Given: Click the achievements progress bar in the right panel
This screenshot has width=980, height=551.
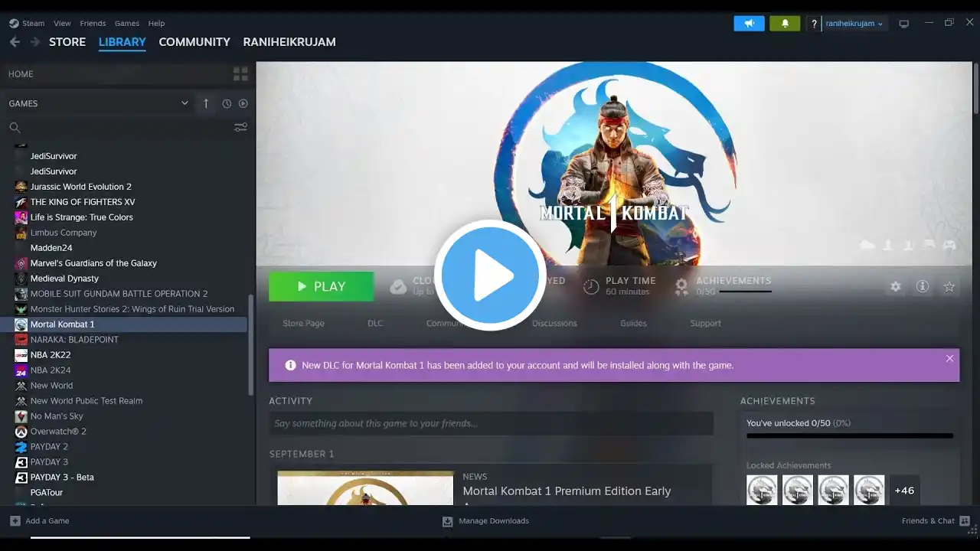Looking at the screenshot, I should pyautogui.click(x=850, y=436).
